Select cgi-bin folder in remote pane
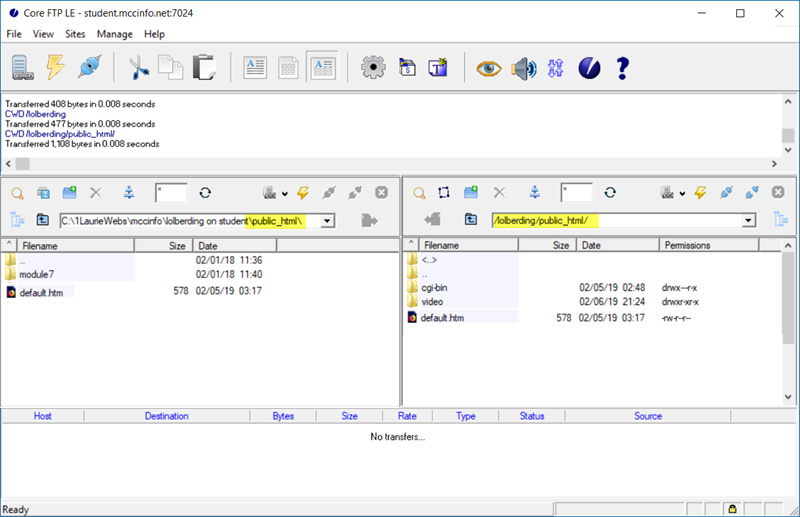800x517 pixels. (x=434, y=287)
